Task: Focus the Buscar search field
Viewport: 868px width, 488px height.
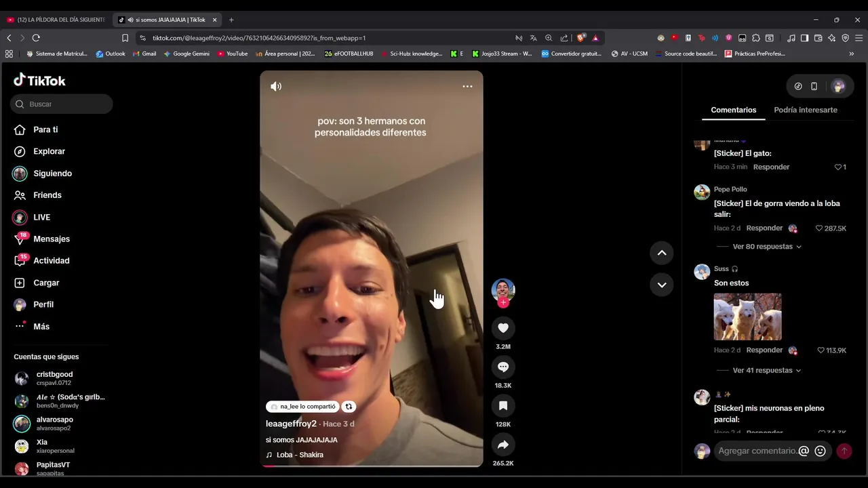Action: (x=62, y=104)
